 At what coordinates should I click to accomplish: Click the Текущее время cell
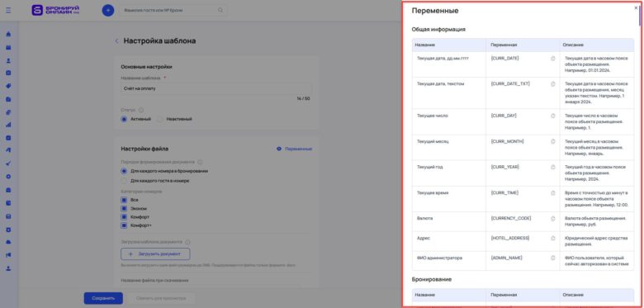[x=449, y=199]
